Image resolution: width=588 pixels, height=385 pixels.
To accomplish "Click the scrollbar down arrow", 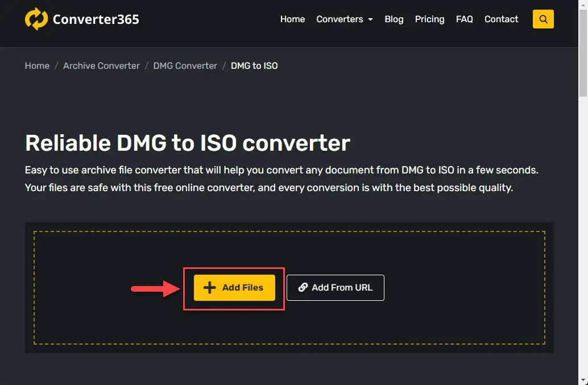I will (583, 380).
